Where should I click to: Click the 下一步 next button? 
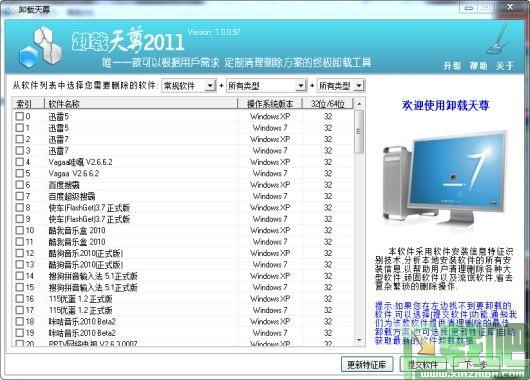pos(476,365)
